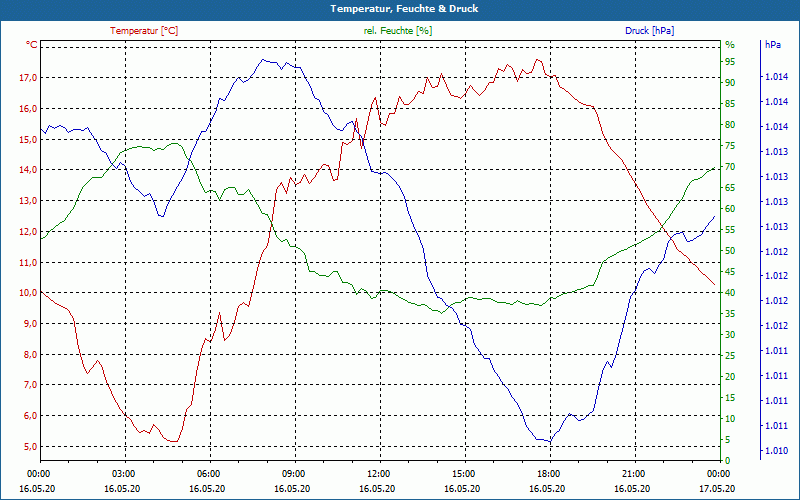Click the 75 tick on humidity axis
Screen dimensions: 800x500
(x=730, y=146)
